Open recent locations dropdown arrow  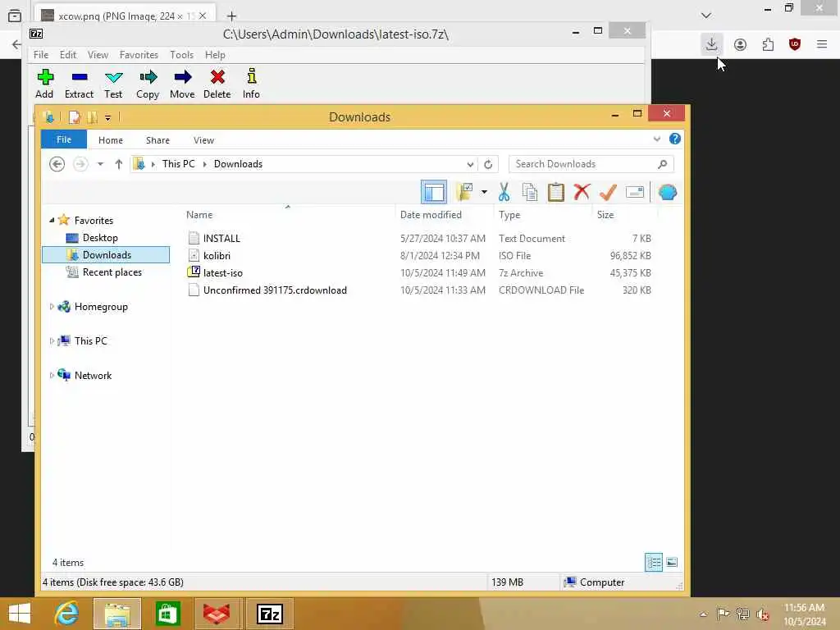tap(100, 164)
